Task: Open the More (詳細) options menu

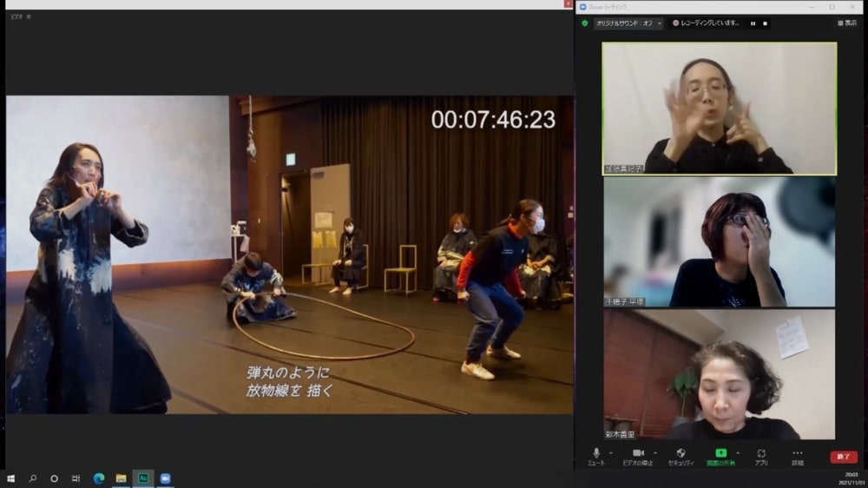Action: [797, 454]
